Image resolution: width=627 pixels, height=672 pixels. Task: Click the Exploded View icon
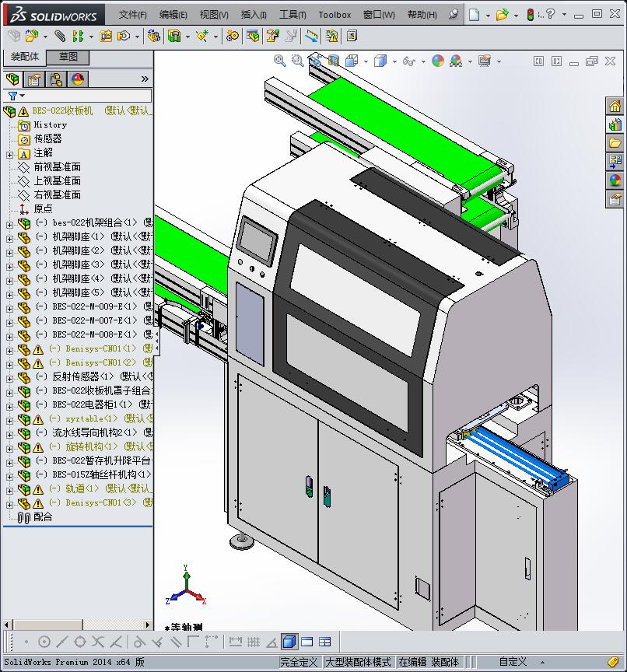272,36
